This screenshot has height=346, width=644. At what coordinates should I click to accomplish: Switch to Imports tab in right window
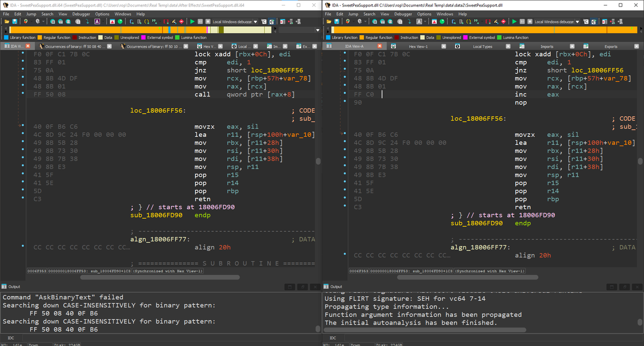547,46
